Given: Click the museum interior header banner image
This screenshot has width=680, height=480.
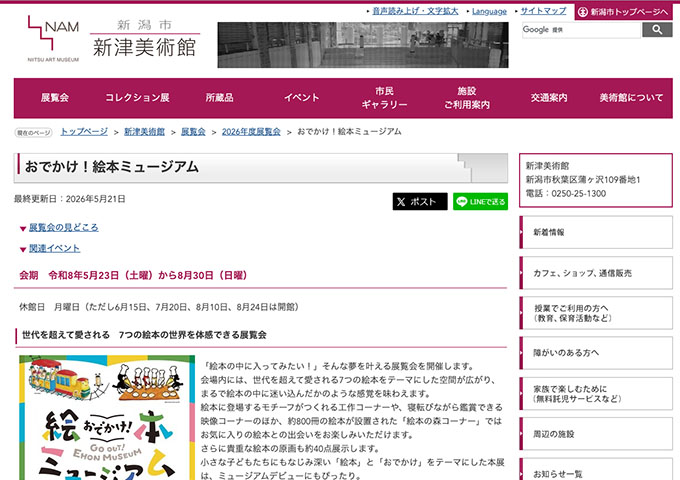Looking at the screenshot, I should coord(363,45).
